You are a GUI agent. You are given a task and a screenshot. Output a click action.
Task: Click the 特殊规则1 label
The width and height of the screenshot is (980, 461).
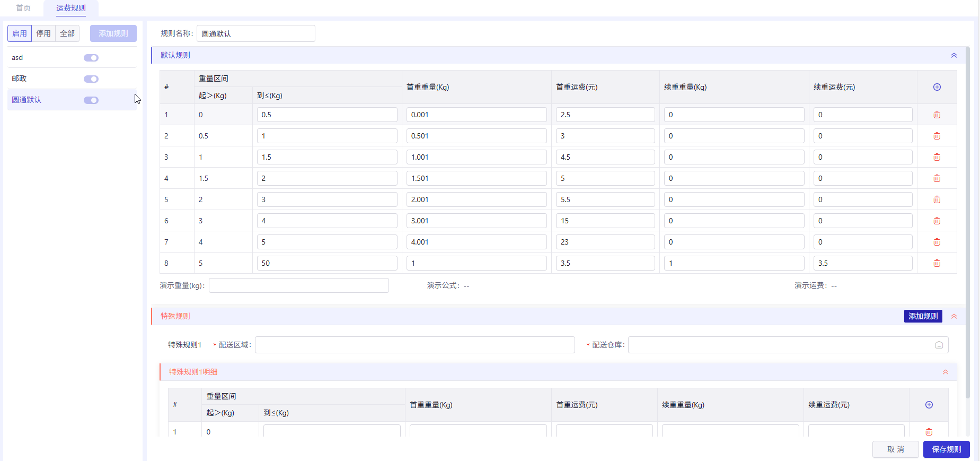click(x=185, y=345)
